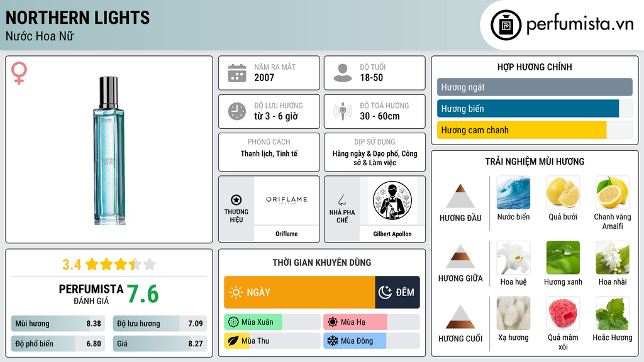Viewport: 644px width, 362px height.
Task: Open the Xạ hương note image
Action: click(513, 313)
